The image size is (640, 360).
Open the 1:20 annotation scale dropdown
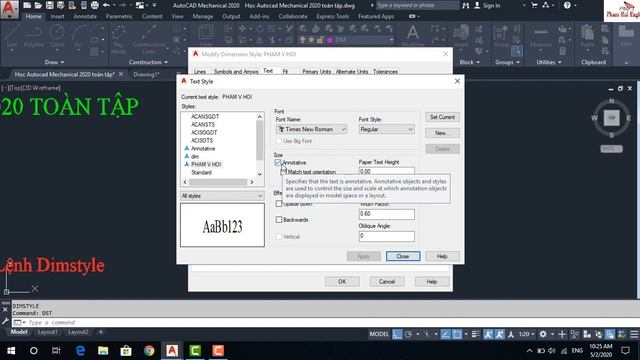point(527,334)
